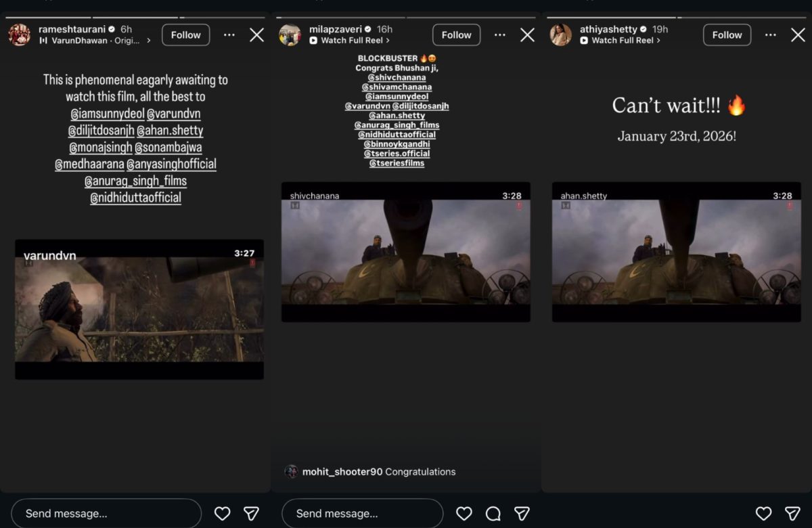Open more options on athiyashetty story
The image size is (812, 528).
771,35
